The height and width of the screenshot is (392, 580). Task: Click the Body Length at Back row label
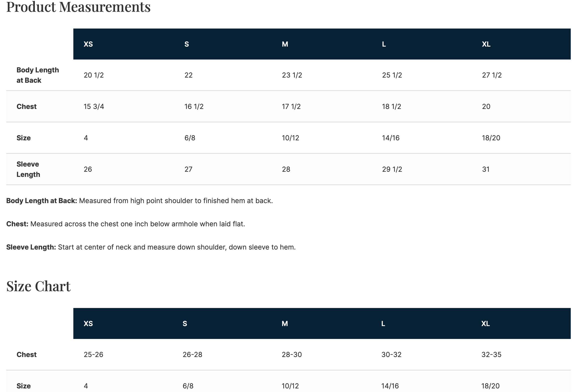pyautogui.click(x=38, y=75)
